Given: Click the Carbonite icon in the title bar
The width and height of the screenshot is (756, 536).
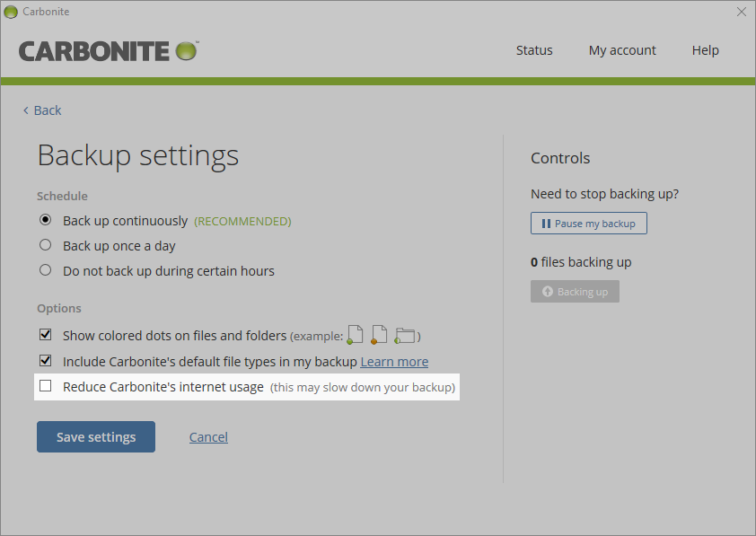Looking at the screenshot, I should [x=11, y=12].
